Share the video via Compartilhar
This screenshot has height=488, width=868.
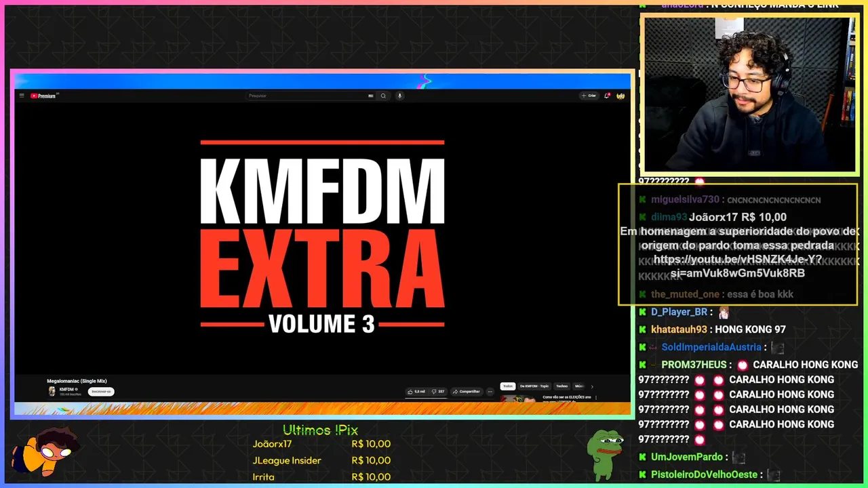point(467,391)
